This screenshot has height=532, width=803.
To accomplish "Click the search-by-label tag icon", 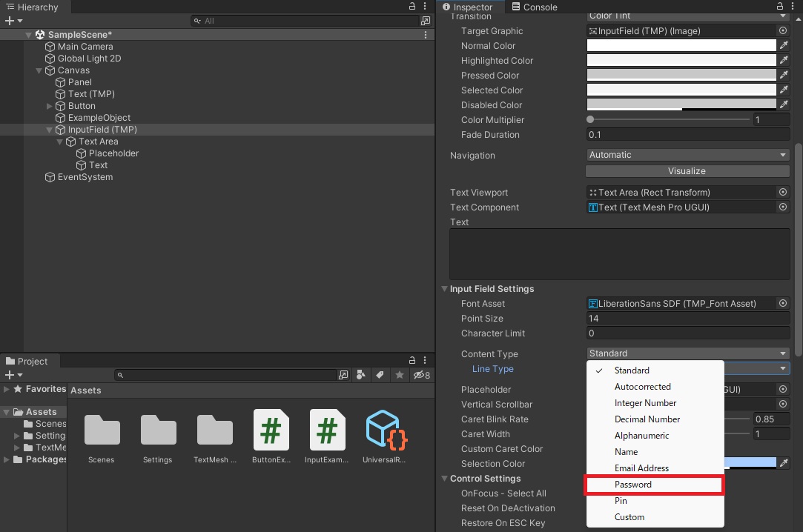I will (x=380, y=375).
